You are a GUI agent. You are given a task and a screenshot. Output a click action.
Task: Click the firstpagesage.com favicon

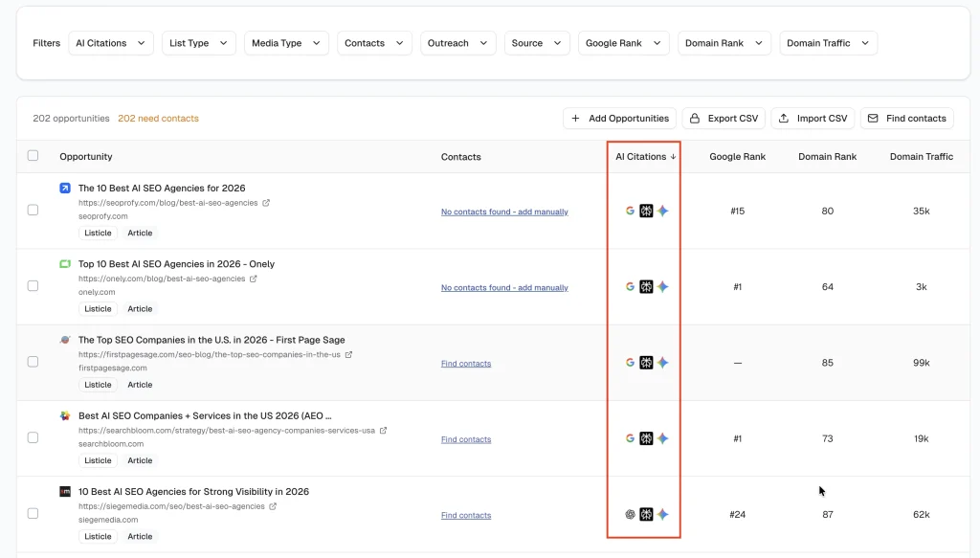point(65,340)
